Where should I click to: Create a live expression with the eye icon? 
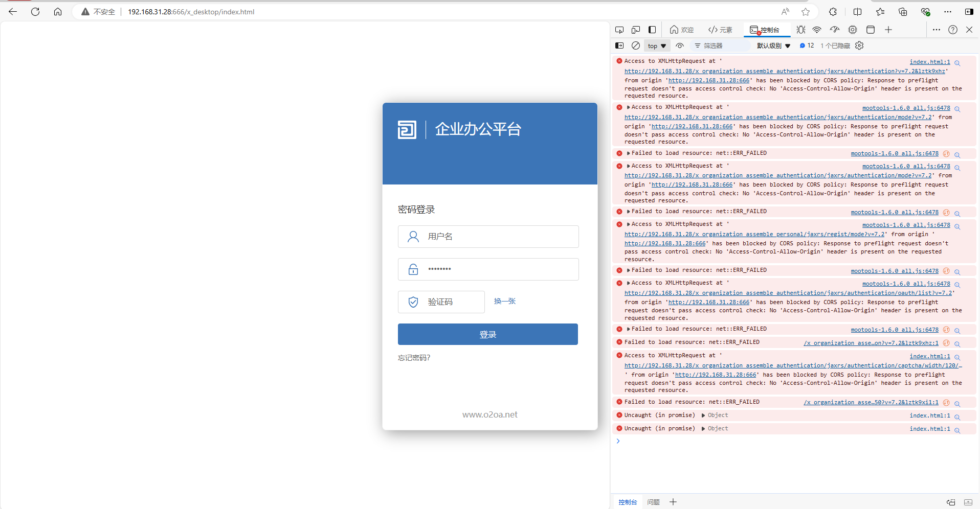point(680,45)
